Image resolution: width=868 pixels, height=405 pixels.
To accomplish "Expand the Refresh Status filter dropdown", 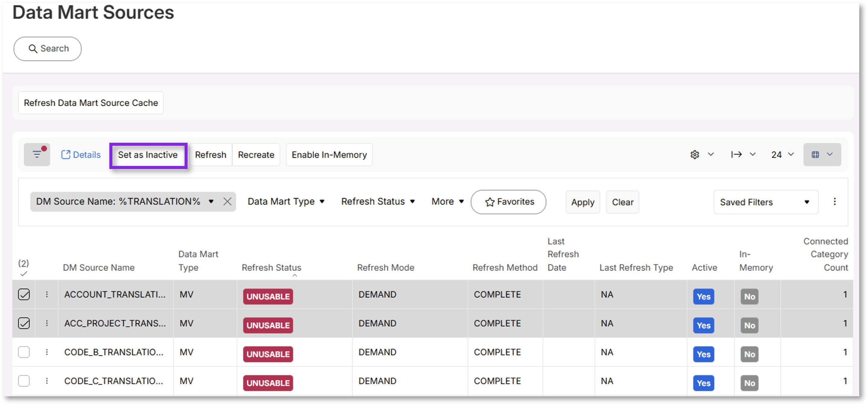I will [x=378, y=202].
